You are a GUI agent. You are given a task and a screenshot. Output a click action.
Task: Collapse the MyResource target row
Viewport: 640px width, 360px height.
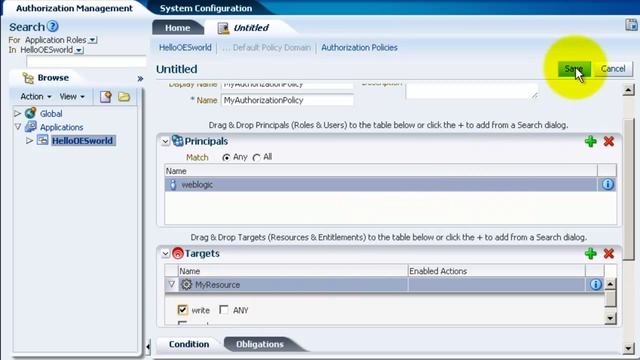point(171,284)
